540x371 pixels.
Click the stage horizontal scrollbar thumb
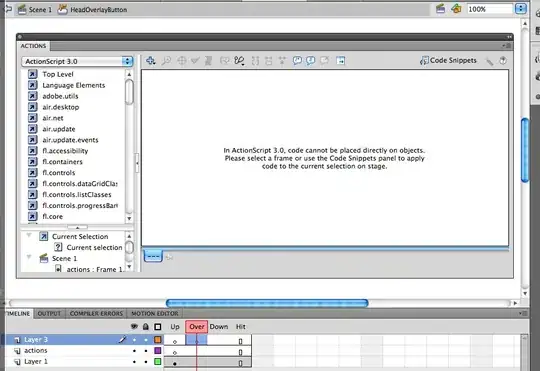click(267, 303)
